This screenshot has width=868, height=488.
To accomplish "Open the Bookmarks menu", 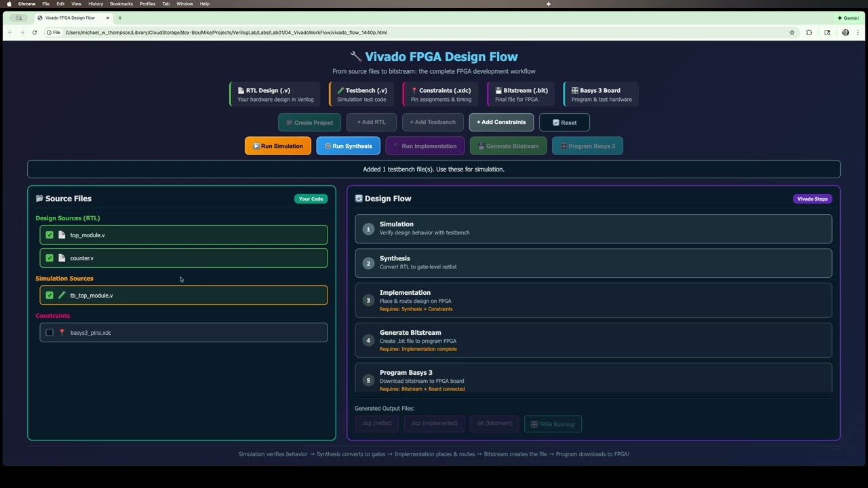I will [x=121, y=4].
